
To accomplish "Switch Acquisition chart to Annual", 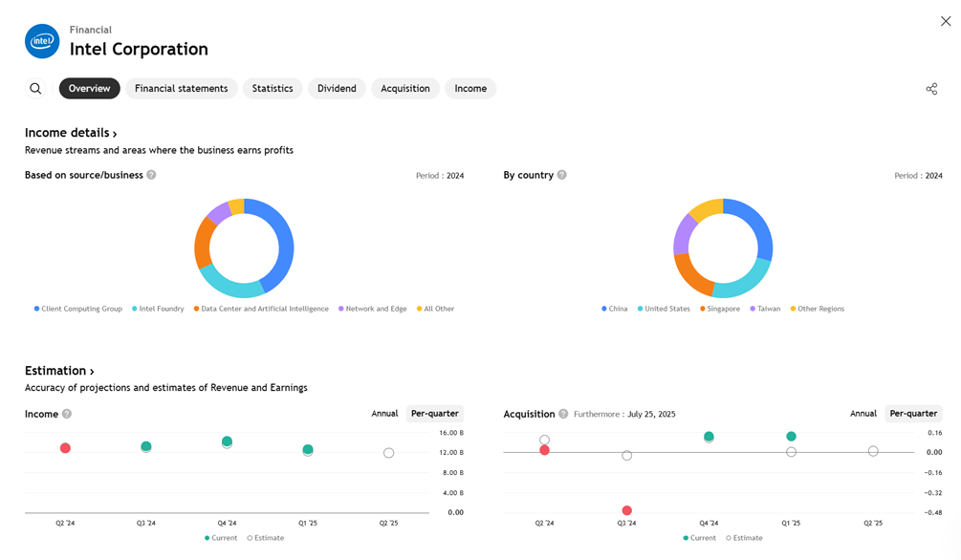I will point(863,414).
